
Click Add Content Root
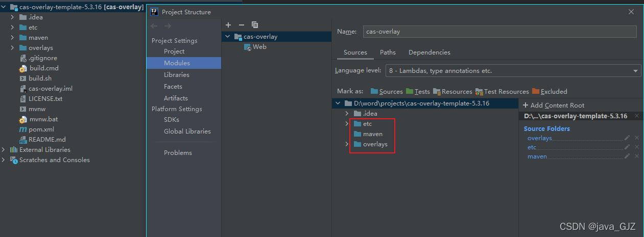pos(553,105)
